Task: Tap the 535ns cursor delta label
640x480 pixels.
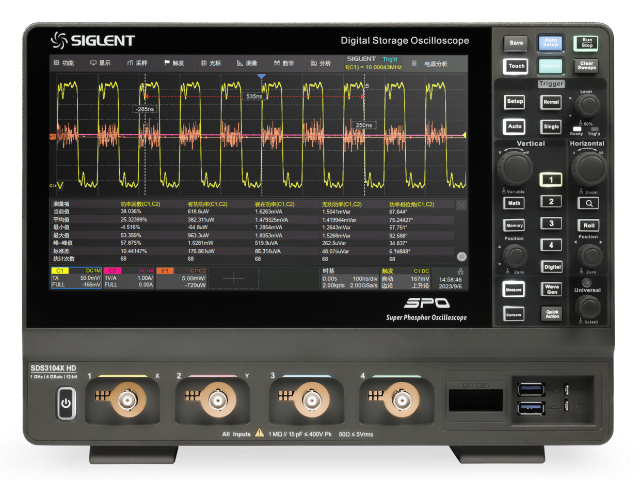Action: [x=254, y=96]
